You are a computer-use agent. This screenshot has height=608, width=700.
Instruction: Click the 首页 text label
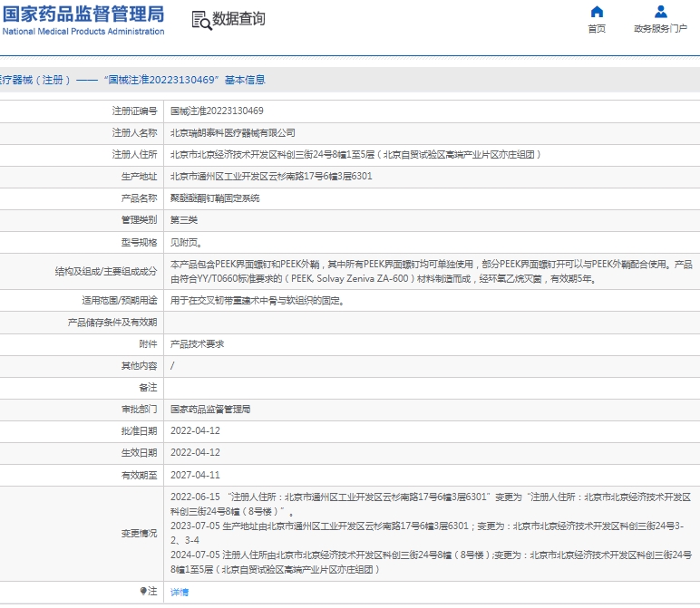pyautogui.click(x=596, y=29)
